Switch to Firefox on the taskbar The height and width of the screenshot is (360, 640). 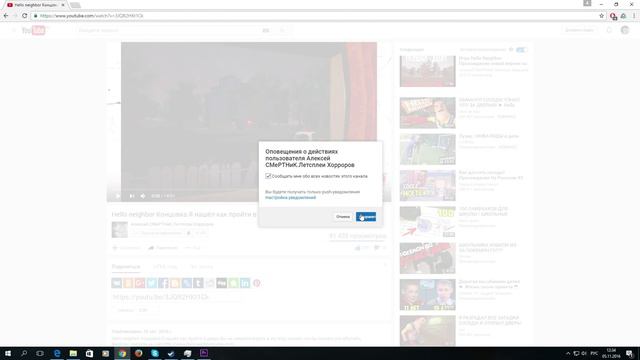[x=138, y=353]
